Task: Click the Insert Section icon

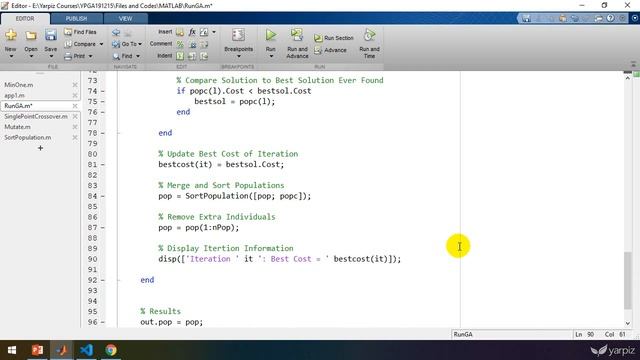Action: coord(180,32)
